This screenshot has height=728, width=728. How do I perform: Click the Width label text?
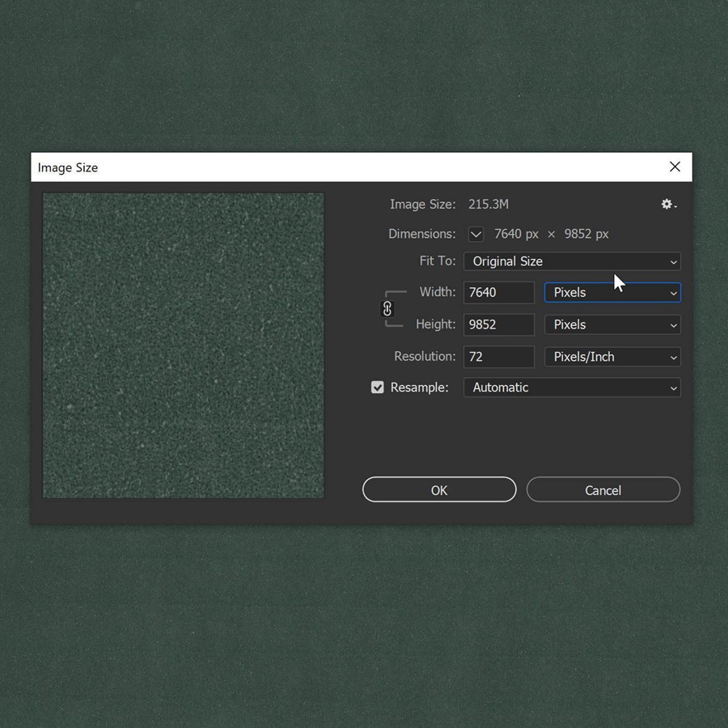pos(437,292)
